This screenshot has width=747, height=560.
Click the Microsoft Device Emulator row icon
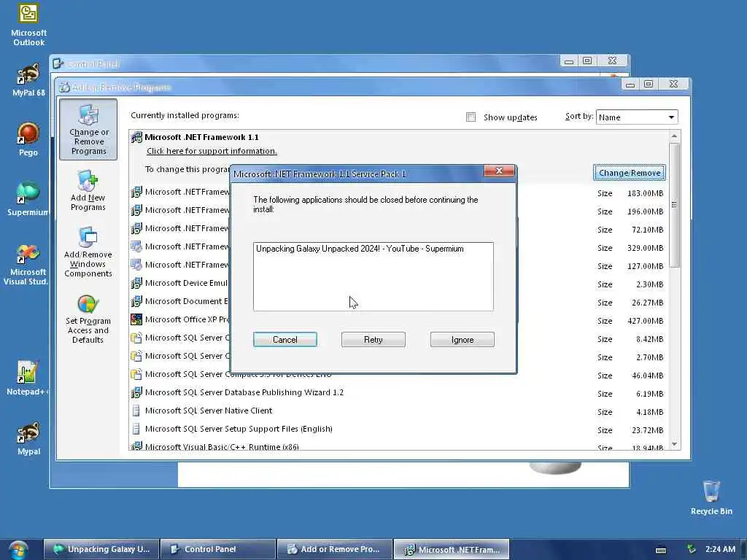tap(136, 284)
